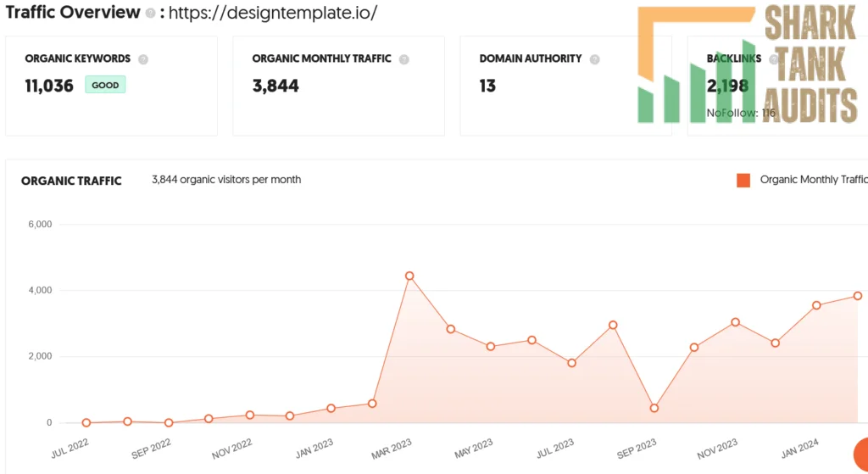Select the June 2023 data point
The image size is (868, 474).
pyautogui.click(x=531, y=340)
